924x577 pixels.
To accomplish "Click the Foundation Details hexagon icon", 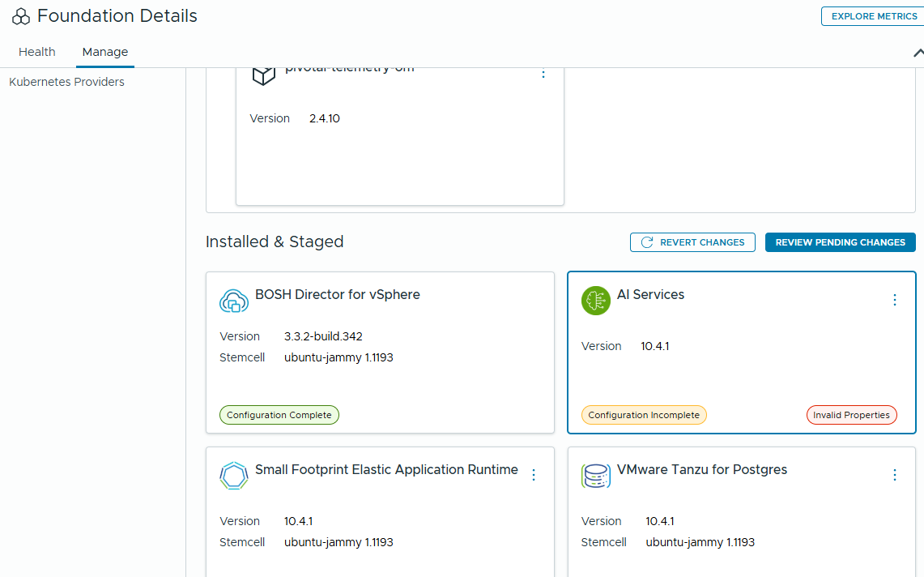I will point(20,16).
